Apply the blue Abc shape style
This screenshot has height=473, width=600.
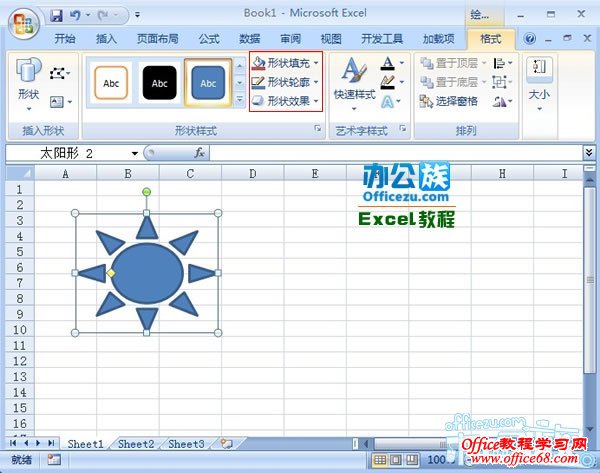click(208, 83)
